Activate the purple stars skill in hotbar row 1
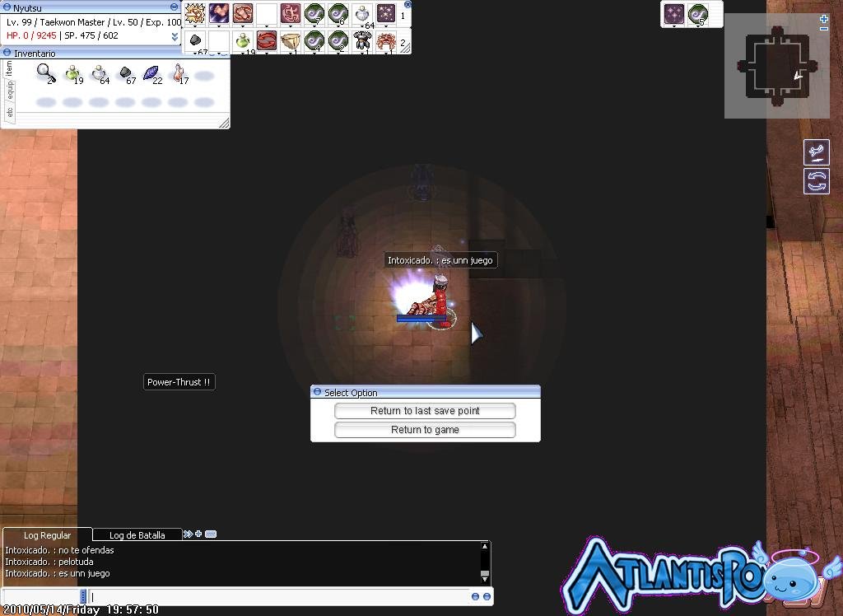 (x=386, y=14)
